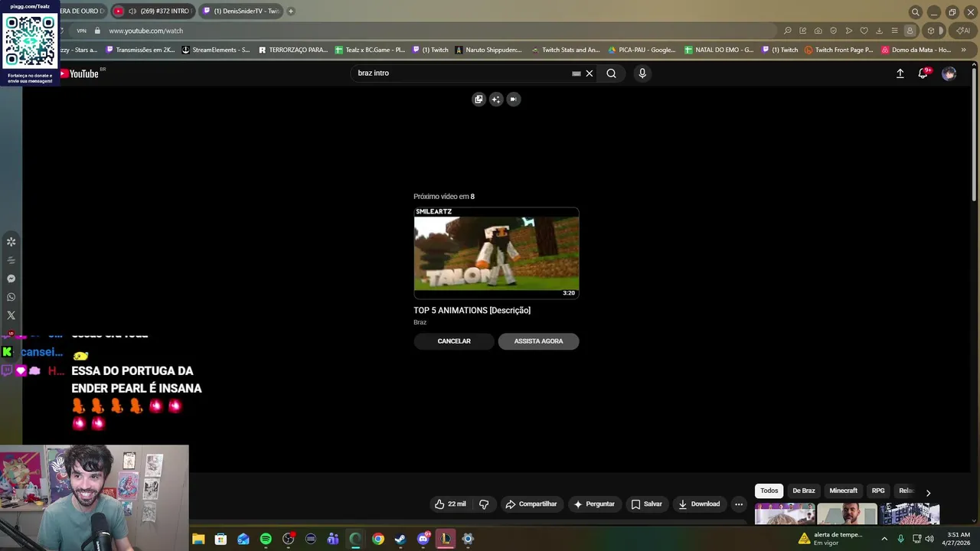Click ASSISTA AGORA to play next video
Screen dimensions: 980x551
[x=538, y=341]
